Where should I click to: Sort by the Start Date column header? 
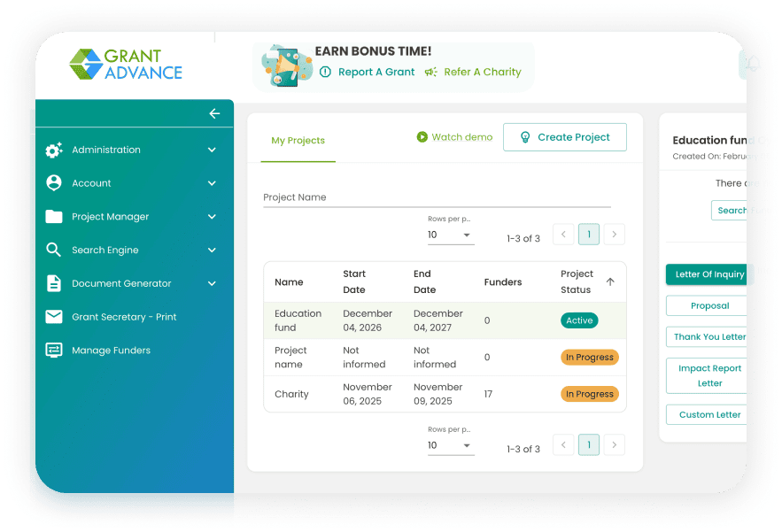[354, 281]
